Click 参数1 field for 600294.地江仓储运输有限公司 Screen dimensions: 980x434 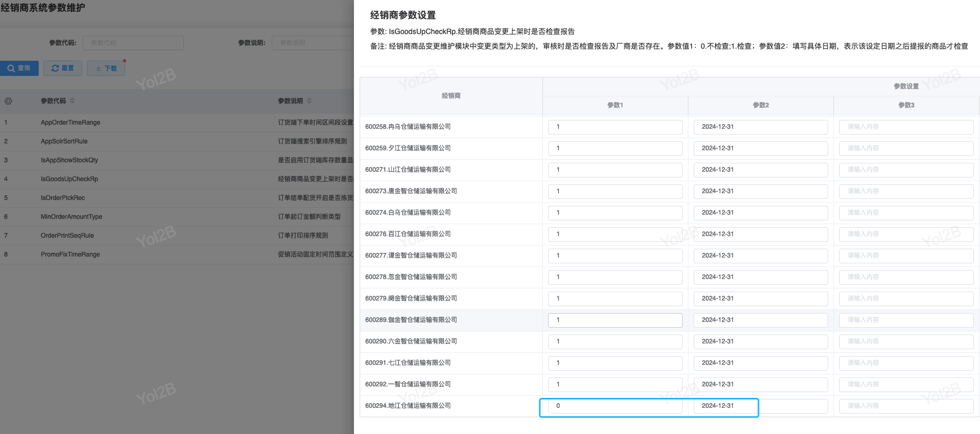615,406
